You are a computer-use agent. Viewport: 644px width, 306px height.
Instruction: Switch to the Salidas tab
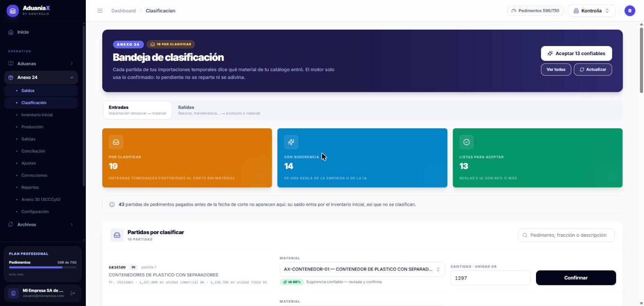[219, 110]
